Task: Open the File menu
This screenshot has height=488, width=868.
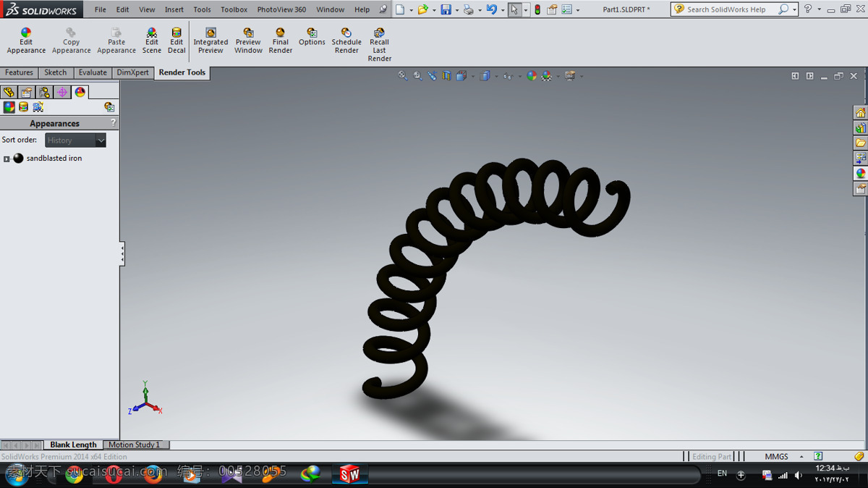Action: [x=101, y=9]
